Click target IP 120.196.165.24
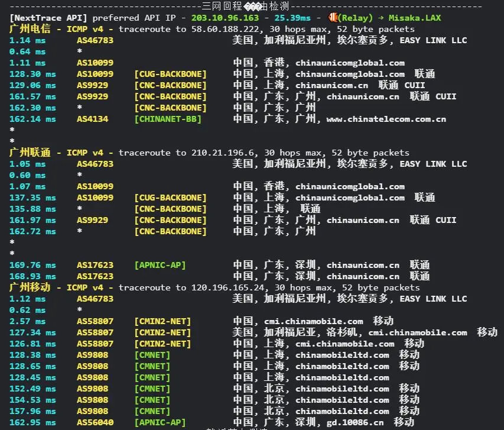The width and height of the screenshot is (504, 430). tap(227, 287)
